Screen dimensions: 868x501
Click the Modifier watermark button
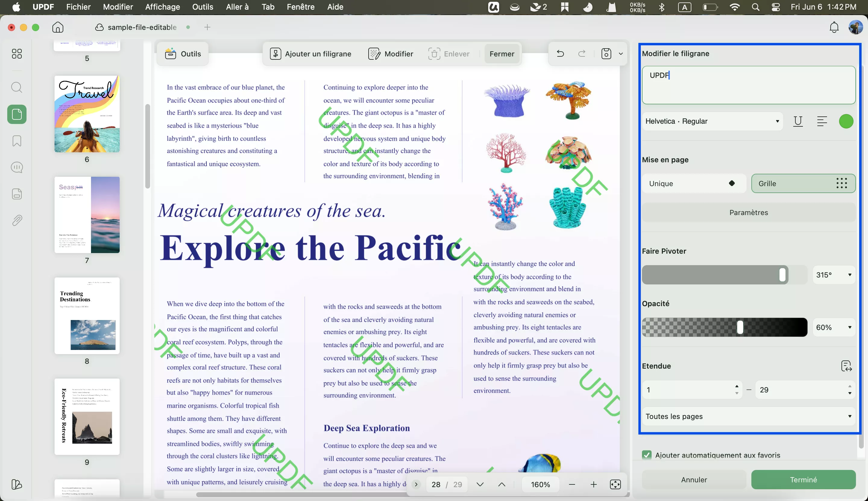(391, 54)
